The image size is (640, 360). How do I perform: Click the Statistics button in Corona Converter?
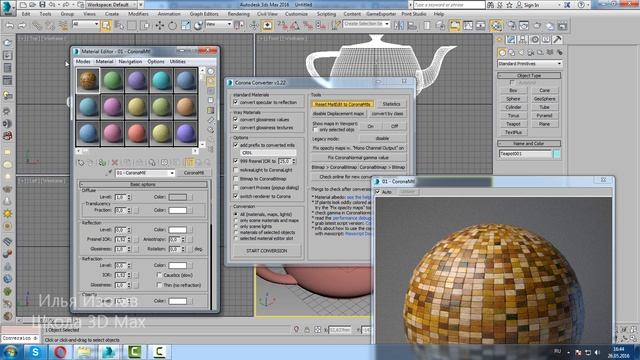point(391,104)
